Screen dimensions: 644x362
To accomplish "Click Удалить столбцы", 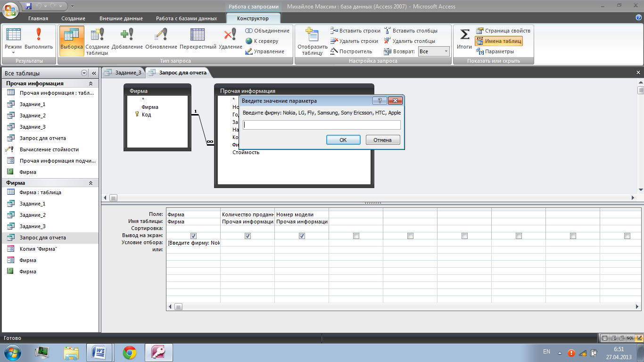I will click(x=410, y=41).
